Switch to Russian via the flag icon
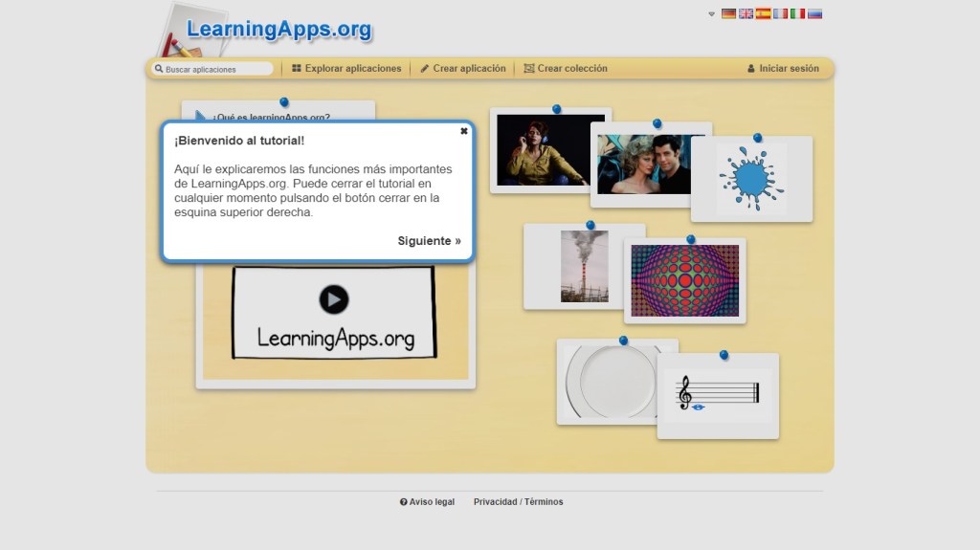980x550 pixels. pyautogui.click(x=814, y=14)
